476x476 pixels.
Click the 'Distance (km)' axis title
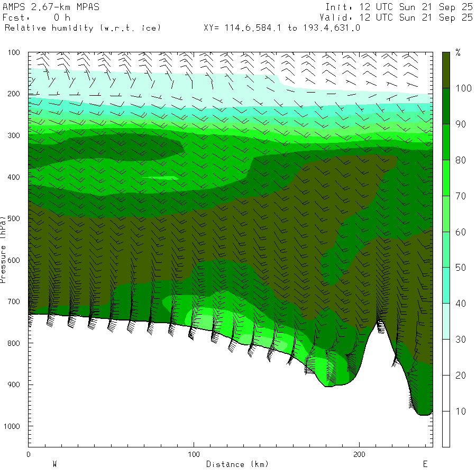tap(237, 464)
